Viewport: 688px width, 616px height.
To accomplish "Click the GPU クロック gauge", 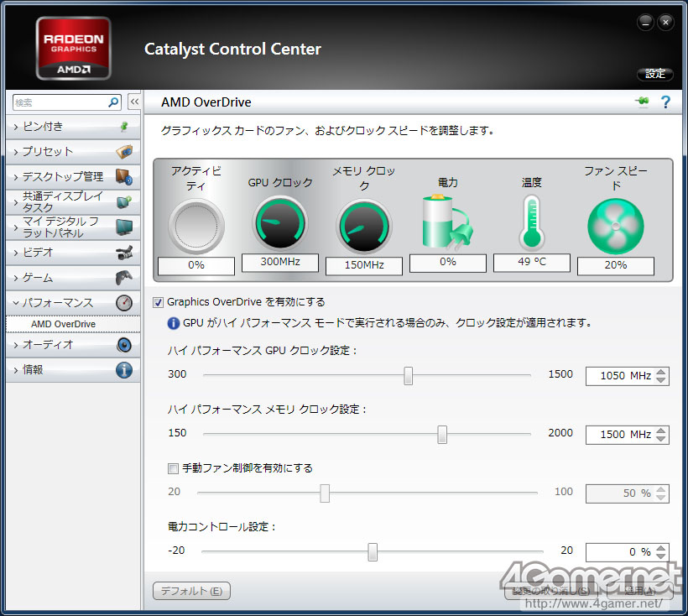I will [x=280, y=223].
